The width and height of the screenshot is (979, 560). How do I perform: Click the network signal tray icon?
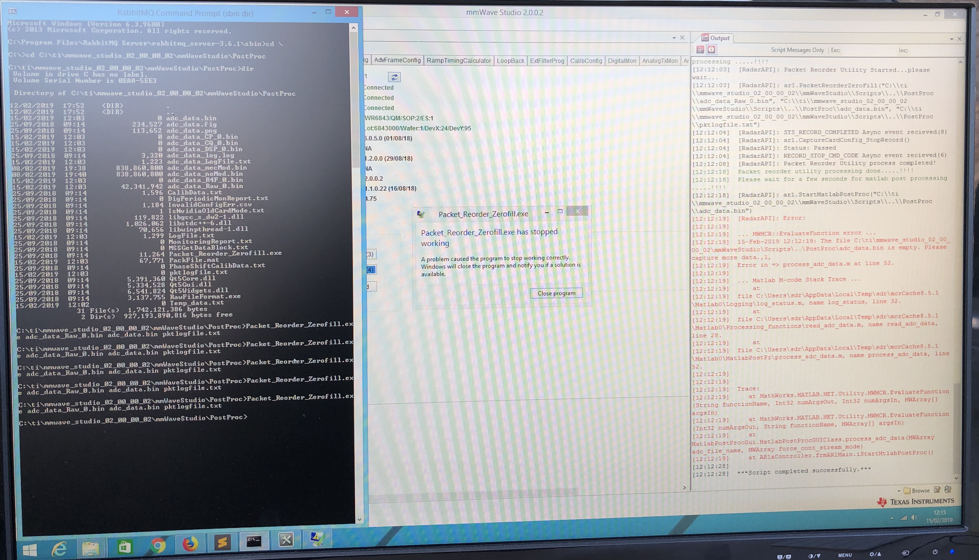tap(903, 518)
